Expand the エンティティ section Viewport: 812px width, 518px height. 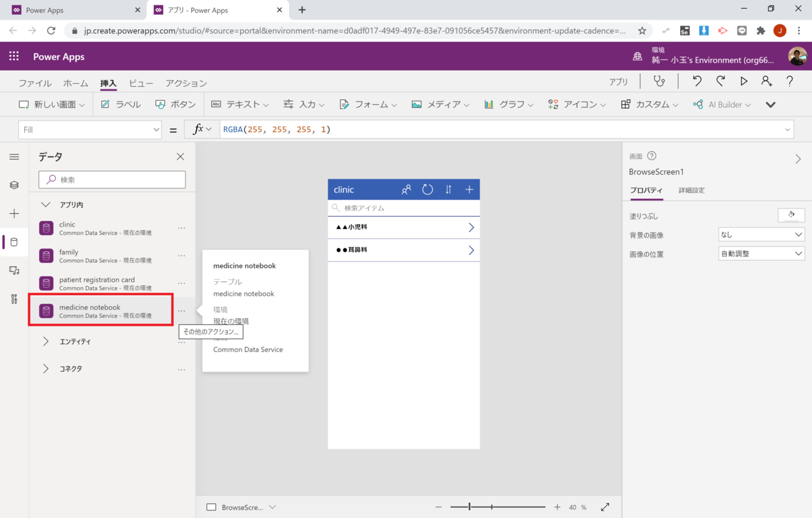point(46,341)
